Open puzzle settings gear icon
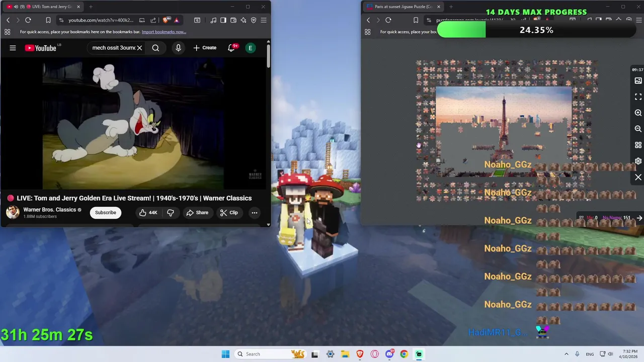 pos(638,161)
